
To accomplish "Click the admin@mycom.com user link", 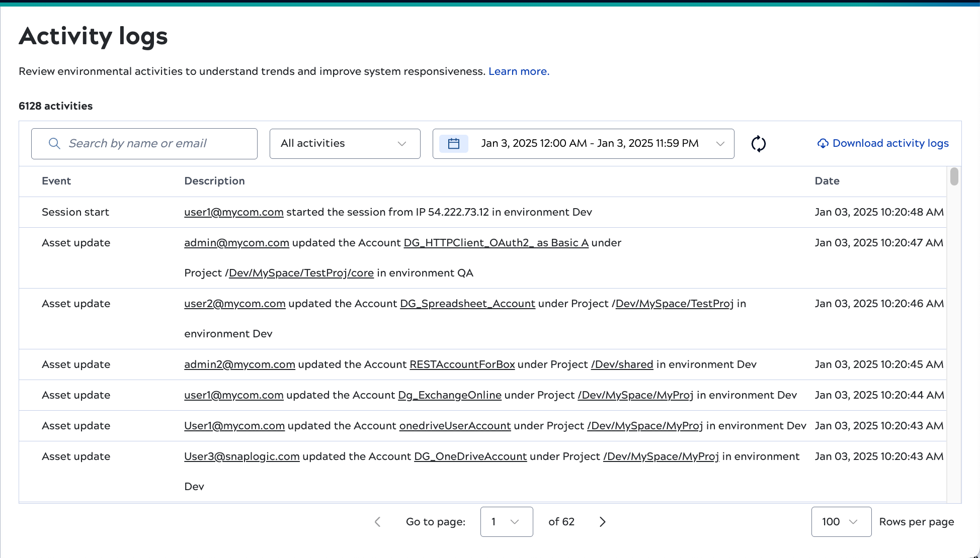I will (x=236, y=243).
